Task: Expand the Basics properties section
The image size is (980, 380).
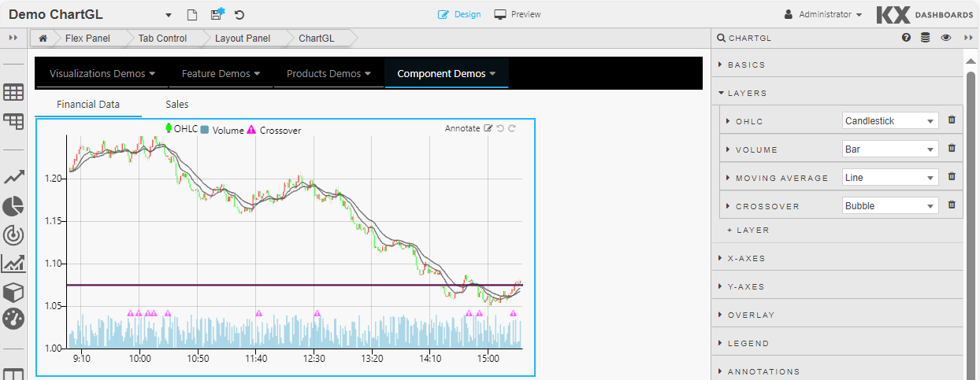Action: point(745,65)
